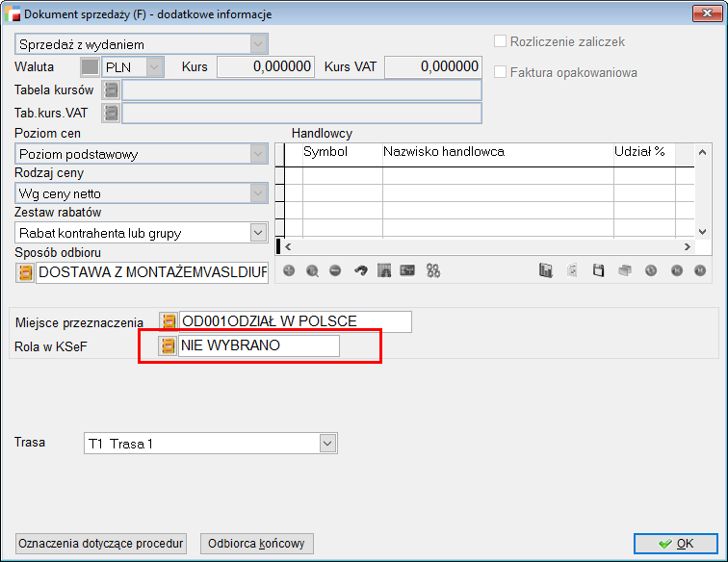Confirm the dialog with OK
This screenshot has width=728, height=562.
[x=675, y=544]
